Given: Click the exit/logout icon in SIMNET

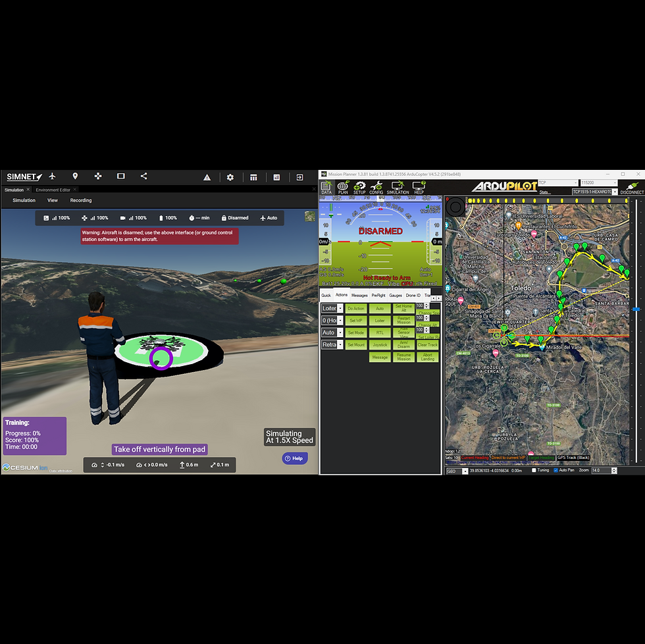Looking at the screenshot, I should pos(300,177).
